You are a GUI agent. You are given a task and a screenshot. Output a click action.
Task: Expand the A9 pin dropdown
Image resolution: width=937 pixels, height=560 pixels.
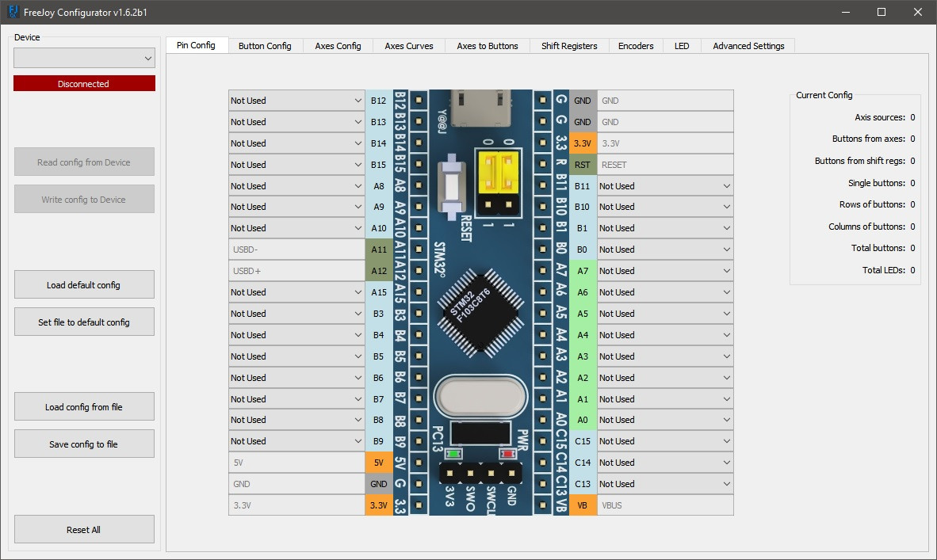pyautogui.click(x=296, y=207)
